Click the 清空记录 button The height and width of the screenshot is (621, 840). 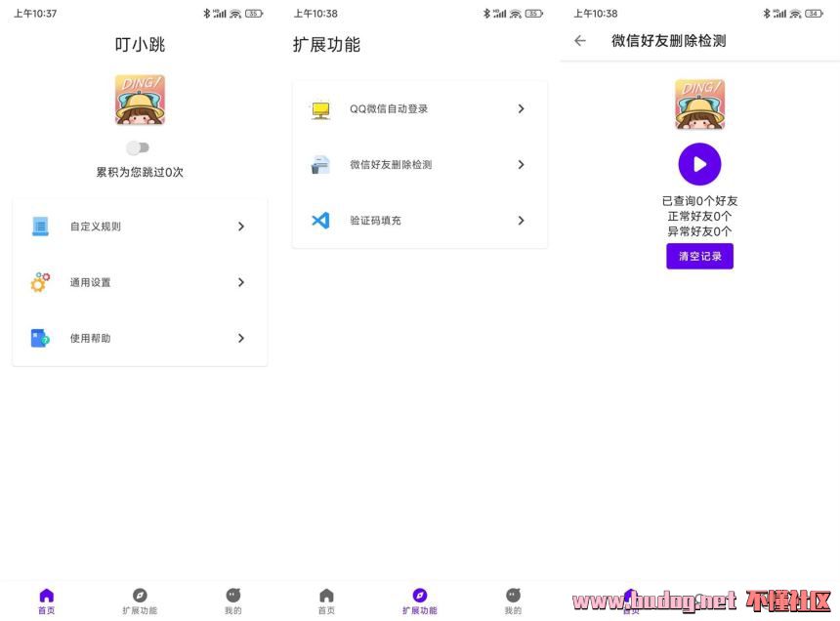point(699,256)
